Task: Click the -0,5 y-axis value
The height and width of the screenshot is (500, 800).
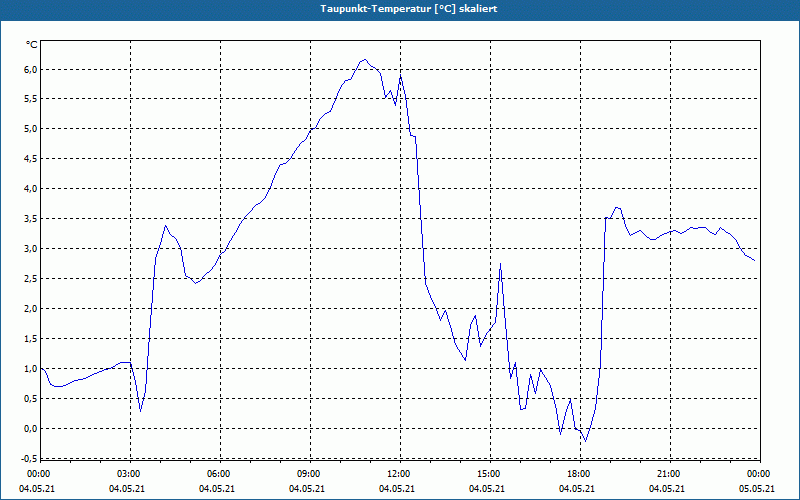Action: pos(30,458)
